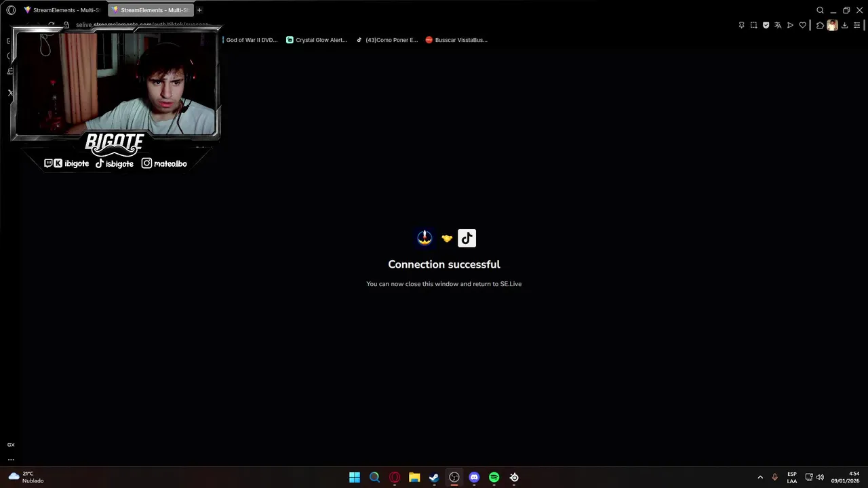Open the page translate icon
The image size is (868, 488).
click(778, 25)
